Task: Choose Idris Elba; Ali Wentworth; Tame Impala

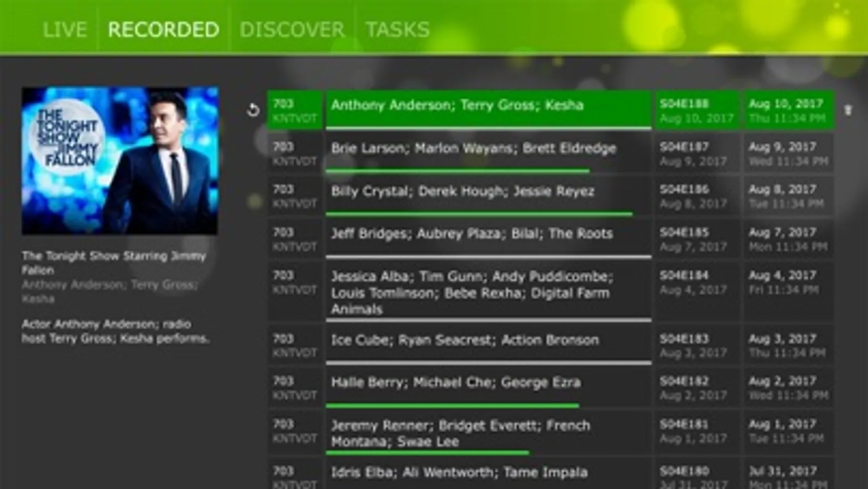Action: (489, 474)
